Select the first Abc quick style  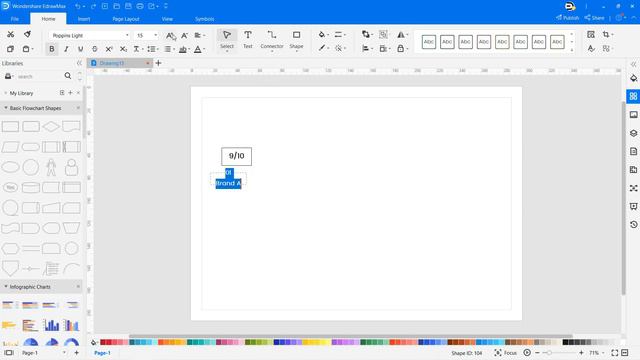click(429, 42)
